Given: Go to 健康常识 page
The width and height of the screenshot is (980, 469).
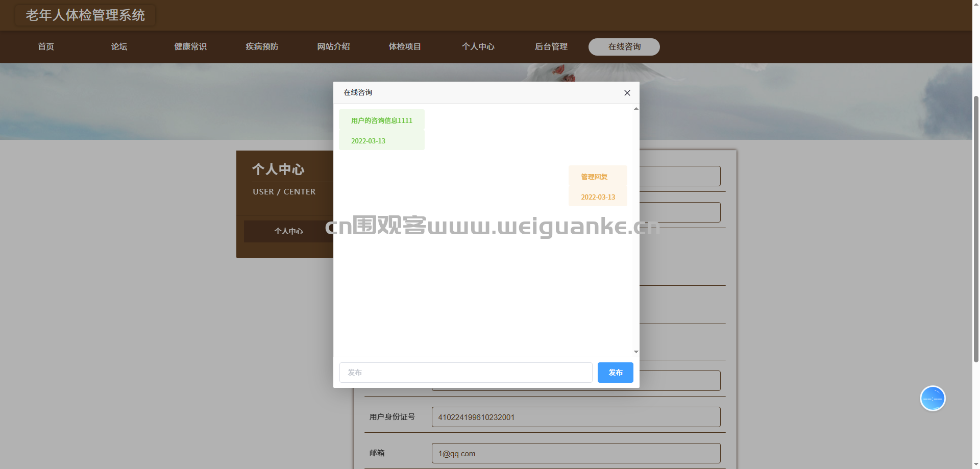Looking at the screenshot, I should click(190, 46).
